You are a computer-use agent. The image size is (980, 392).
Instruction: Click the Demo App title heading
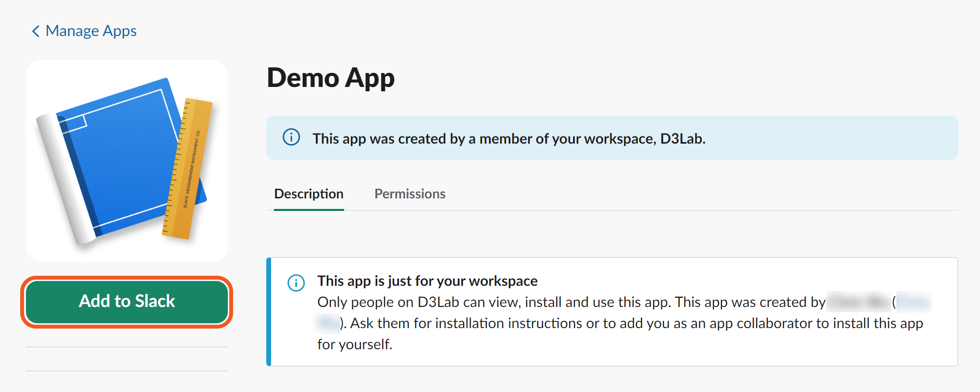point(331,78)
